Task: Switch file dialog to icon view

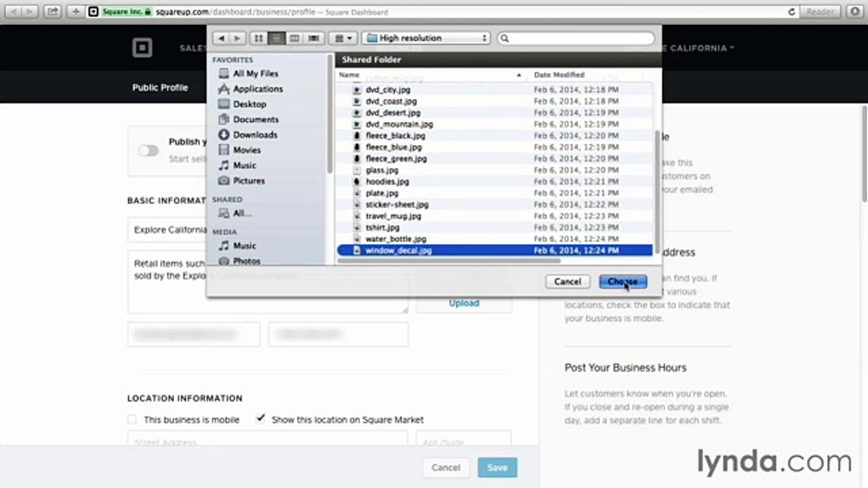Action: 258,39
